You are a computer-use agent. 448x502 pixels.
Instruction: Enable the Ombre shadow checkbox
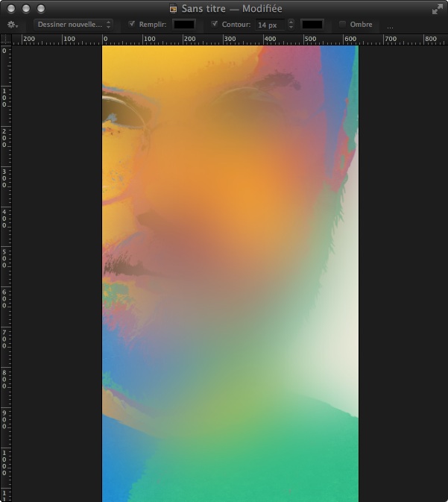click(x=342, y=25)
